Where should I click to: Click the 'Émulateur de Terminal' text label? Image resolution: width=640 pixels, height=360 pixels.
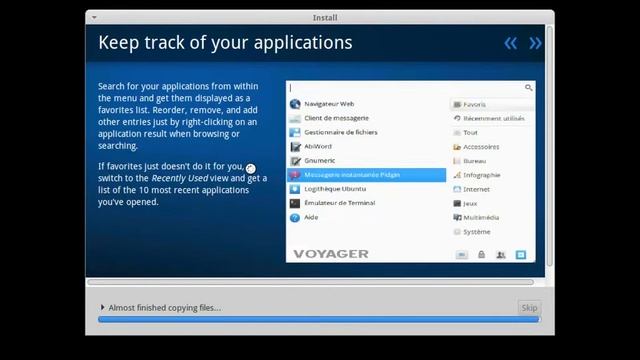pyautogui.click(x=340, y=203)
